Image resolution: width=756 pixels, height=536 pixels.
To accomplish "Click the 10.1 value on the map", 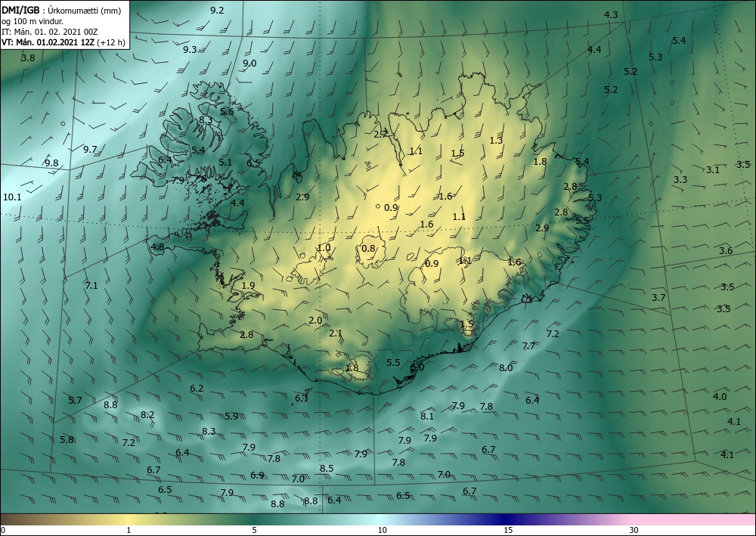I will tap(12, 197).
